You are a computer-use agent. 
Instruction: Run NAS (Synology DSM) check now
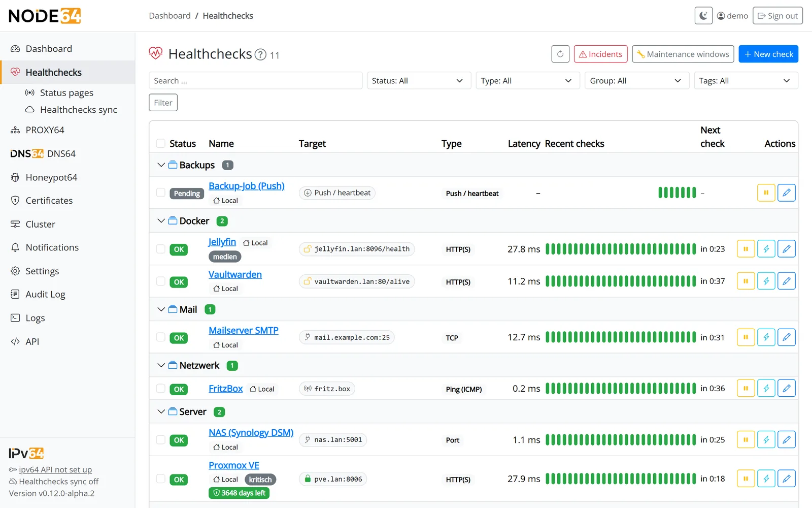766,440
